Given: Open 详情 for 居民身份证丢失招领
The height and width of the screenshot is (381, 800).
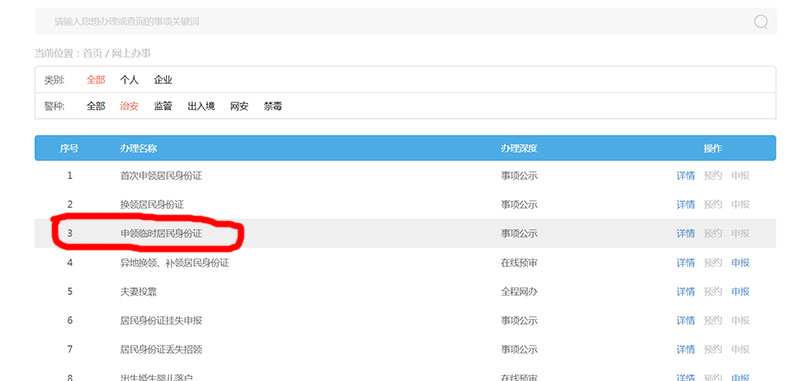Looking at the screenshot, I should (686, 350).
